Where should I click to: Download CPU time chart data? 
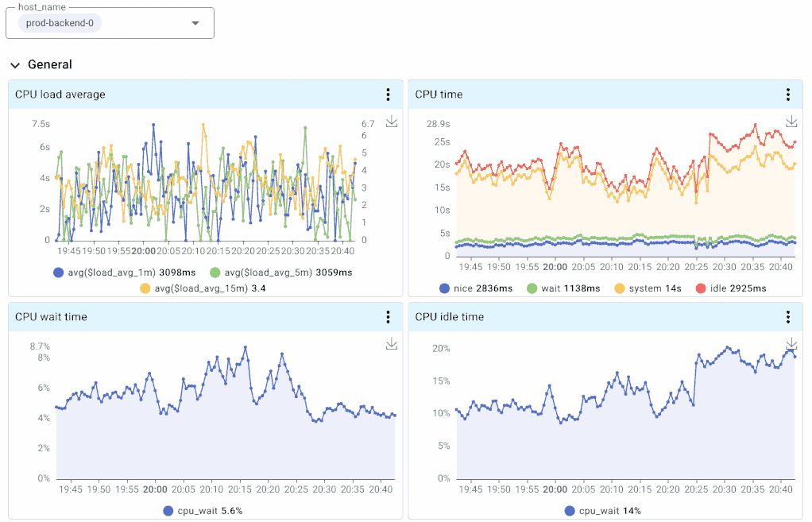tap(791, 122)
